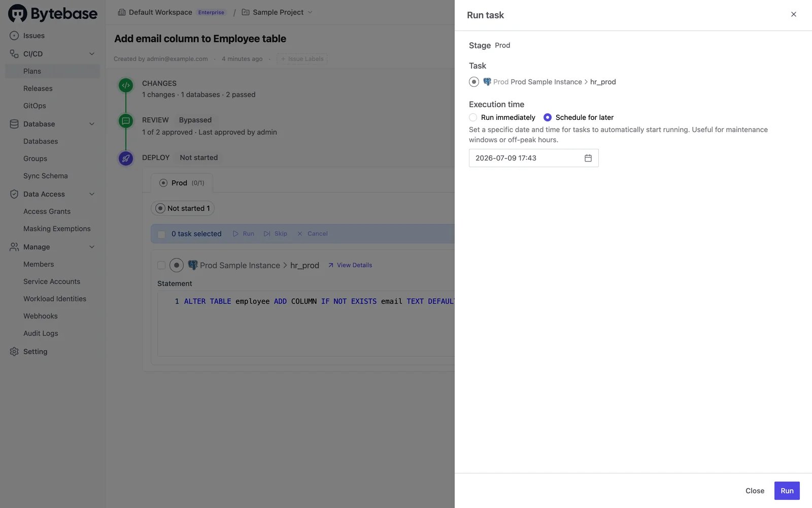Click the PostgreSQL elephant icon in task row
812x508 pixels.
pos(193,265)
